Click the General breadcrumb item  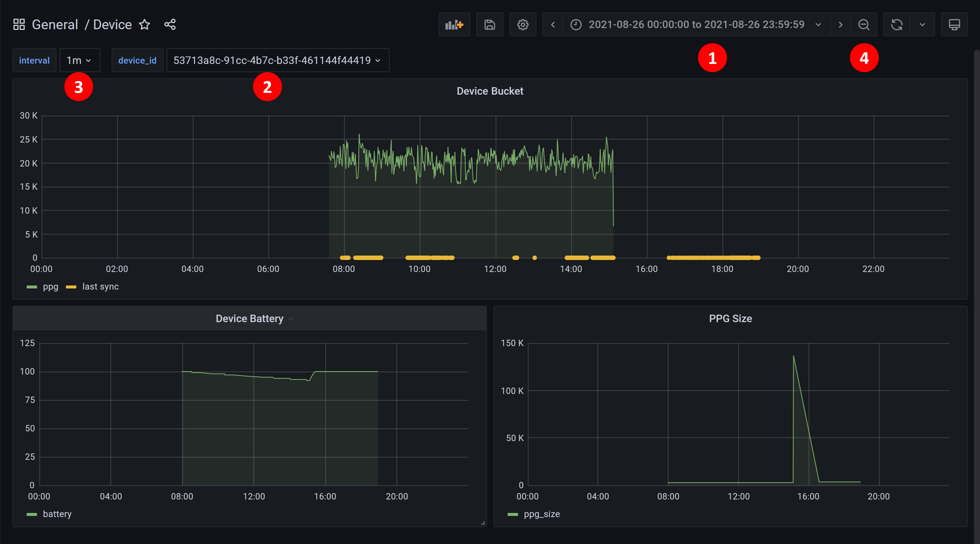pyautogui.click(x=55, y=24)
